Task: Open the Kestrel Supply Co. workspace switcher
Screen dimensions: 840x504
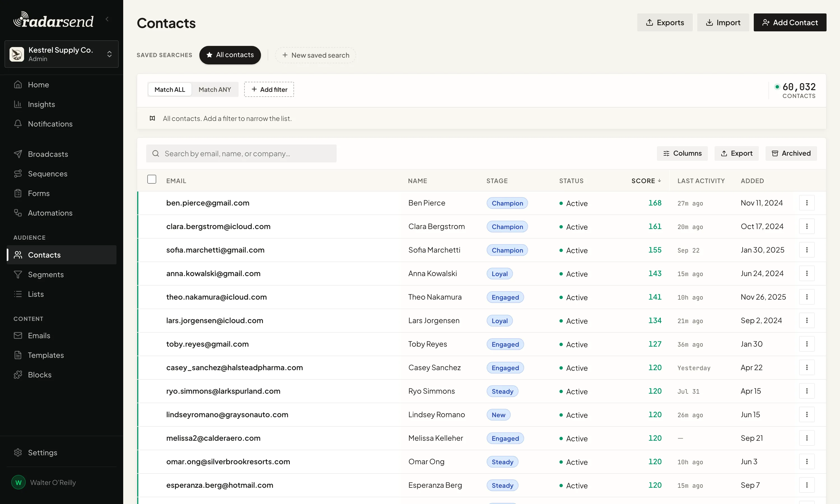Action: pyautogui.click(x=61, y=54)
